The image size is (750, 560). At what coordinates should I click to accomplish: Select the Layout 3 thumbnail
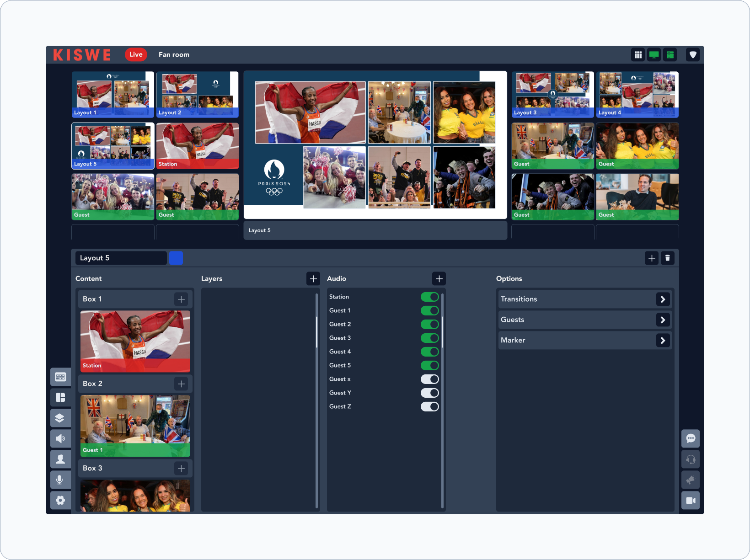pos(553,95)
